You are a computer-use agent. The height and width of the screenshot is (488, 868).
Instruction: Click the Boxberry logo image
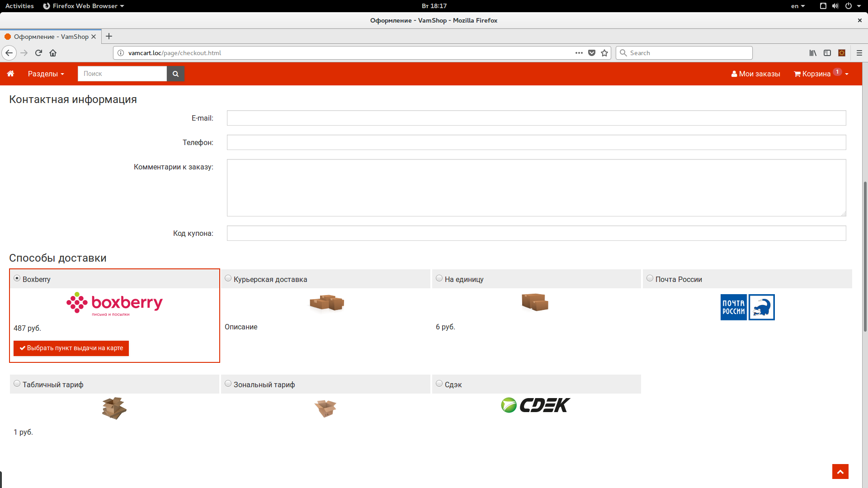tap(114, 304)
